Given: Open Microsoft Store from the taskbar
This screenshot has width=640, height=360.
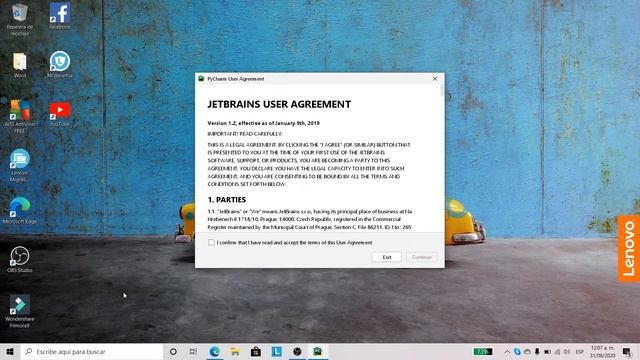Looking at the screenshot, I should pos(256,351).
